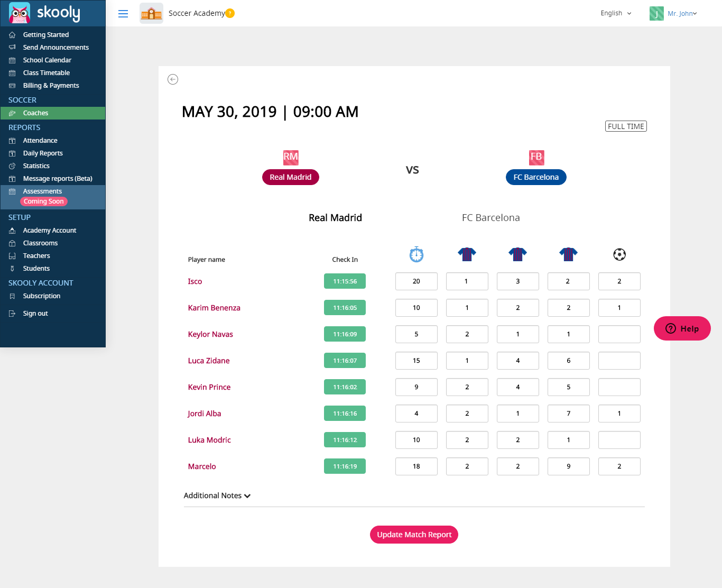Viewport: 722px width, 588px height.
Task: Click the Skooly owl logo
Action: [x=20, y=13]
